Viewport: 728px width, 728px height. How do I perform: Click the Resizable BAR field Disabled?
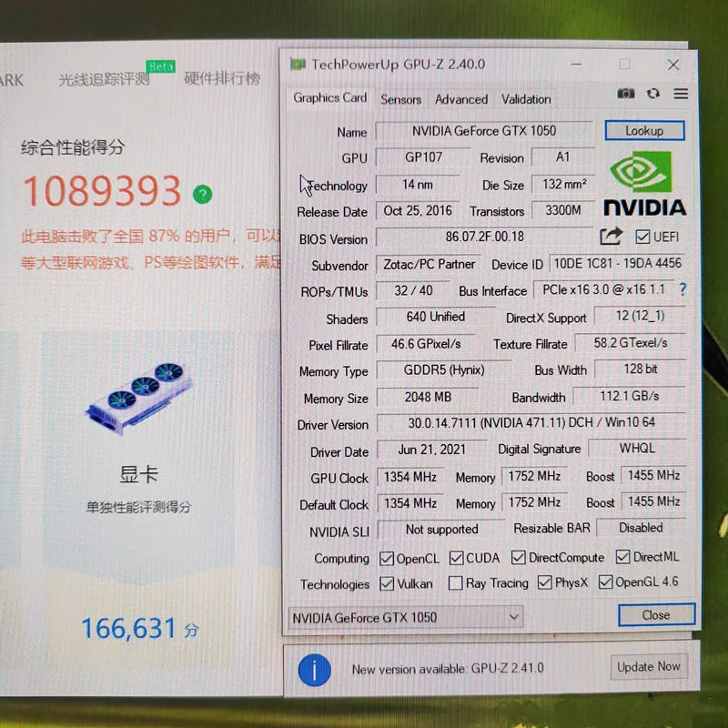tap(641, 528)
